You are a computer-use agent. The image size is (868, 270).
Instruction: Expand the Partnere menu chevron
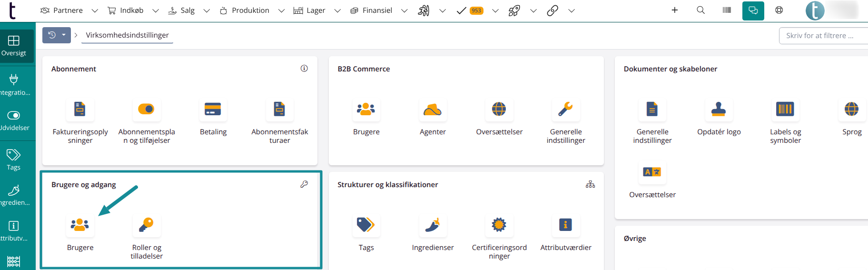point(95,10)
